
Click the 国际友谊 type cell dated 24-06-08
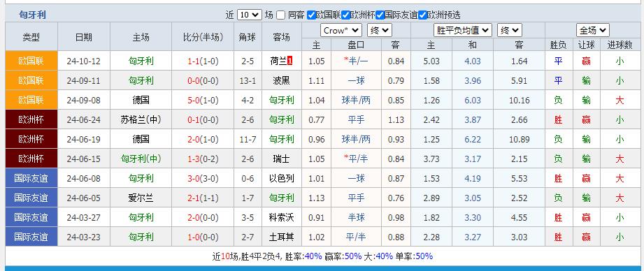point(31,178)
